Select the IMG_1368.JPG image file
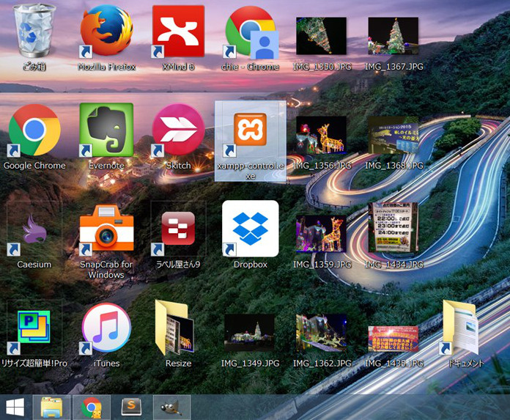 393,135
